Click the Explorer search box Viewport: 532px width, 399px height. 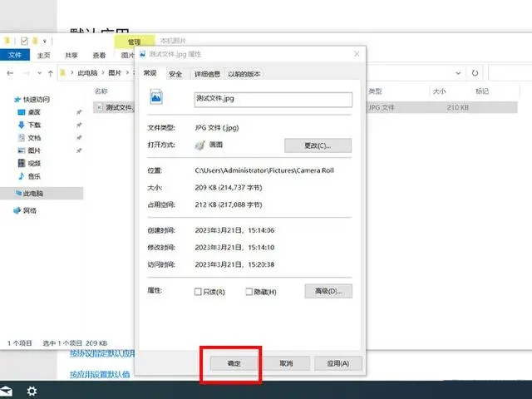(x=510, y=73)
